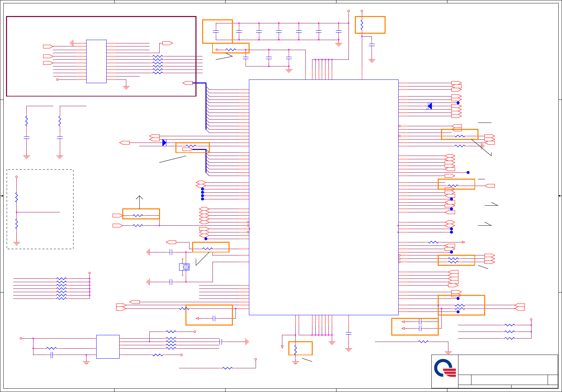This screenshot has height=392, width=562.
Task: Select the blue diode left of the main IC
Action: 164,143
